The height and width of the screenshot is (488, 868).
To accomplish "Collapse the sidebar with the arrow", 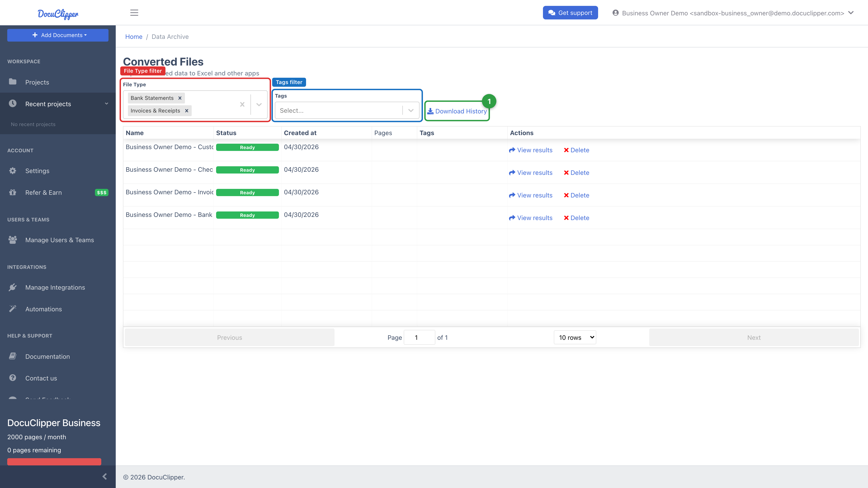I will [104, 476].
